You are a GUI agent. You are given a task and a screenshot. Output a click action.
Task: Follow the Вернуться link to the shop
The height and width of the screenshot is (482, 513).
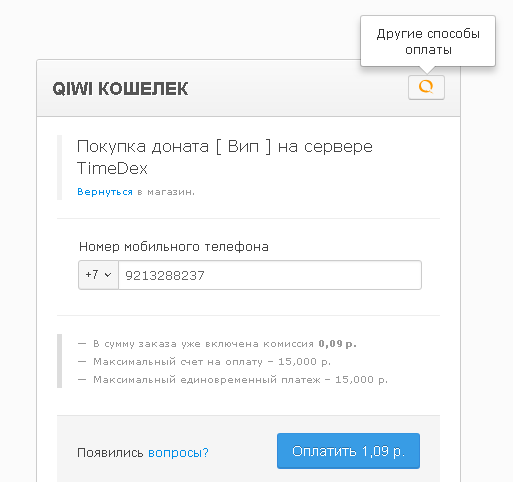105,192
